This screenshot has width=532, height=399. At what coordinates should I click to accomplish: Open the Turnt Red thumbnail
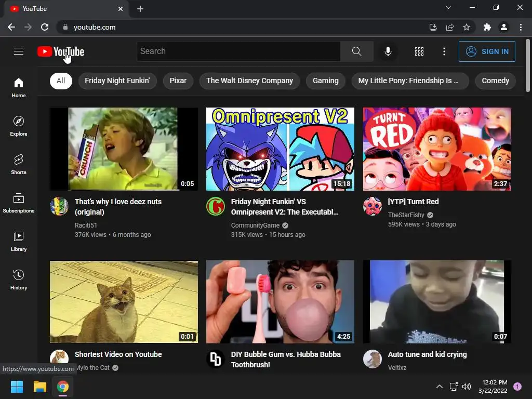click(437, 149)
